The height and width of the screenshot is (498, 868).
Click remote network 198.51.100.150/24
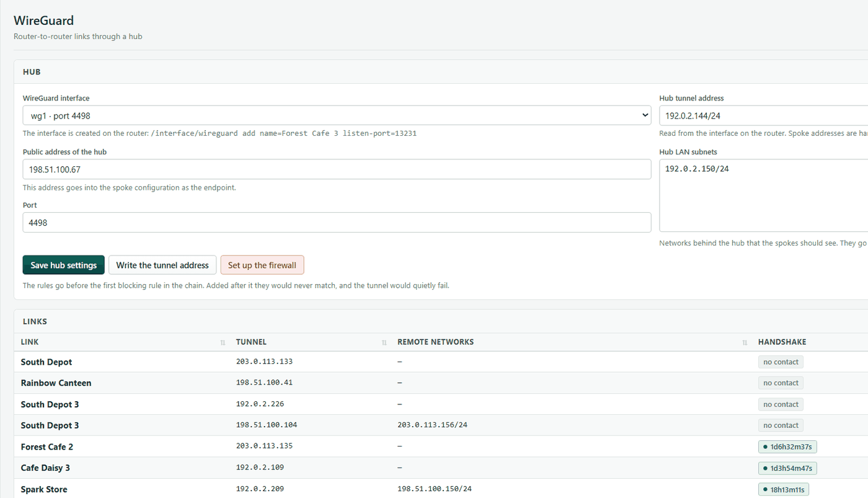pos(435,489)
